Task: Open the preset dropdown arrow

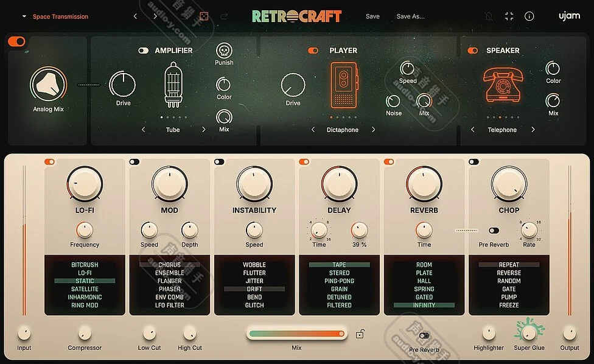Action: pos(24,16)
